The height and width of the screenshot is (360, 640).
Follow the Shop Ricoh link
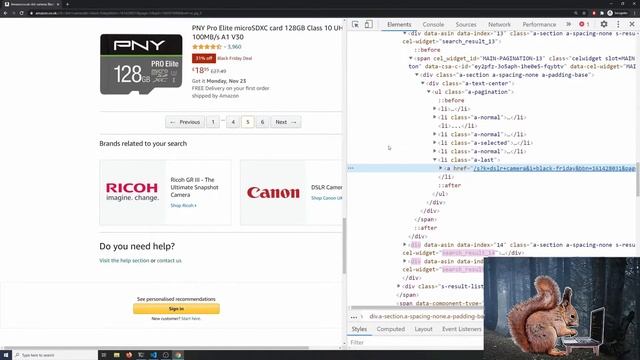[183, 206]
